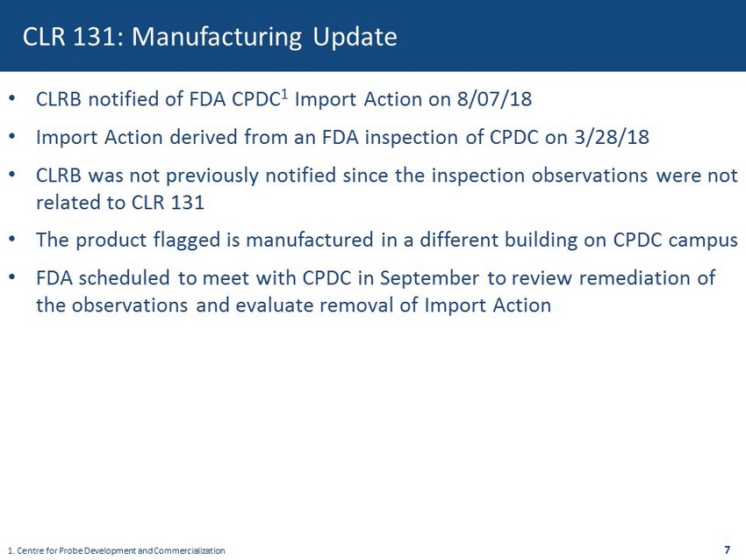
Task: Click the text 'related to CLR 131'
Action: click(x=119, y=202)
